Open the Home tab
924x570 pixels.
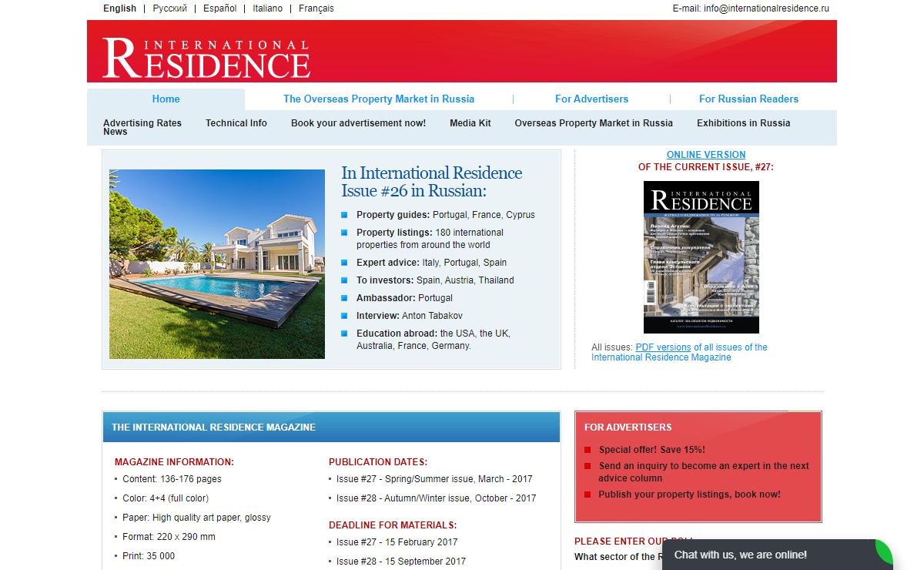[x=166, y=99]
